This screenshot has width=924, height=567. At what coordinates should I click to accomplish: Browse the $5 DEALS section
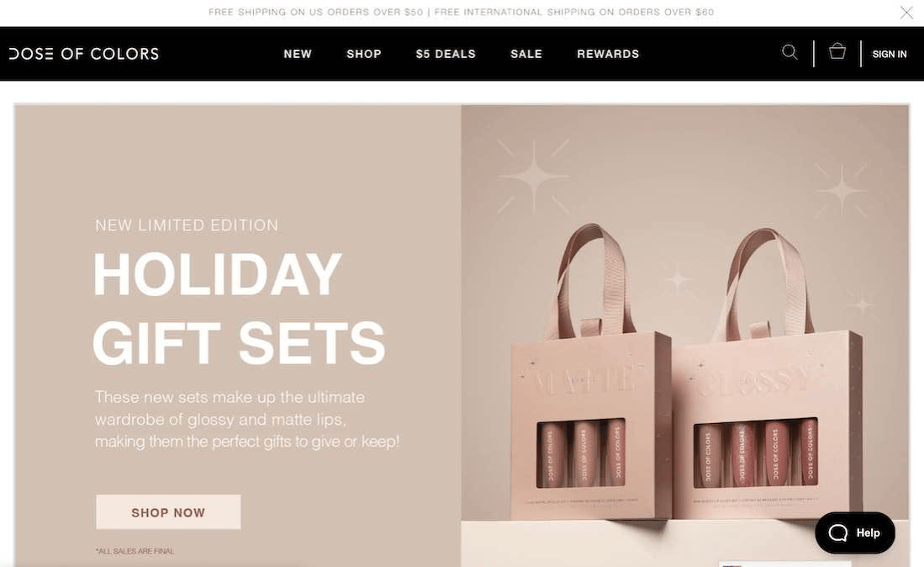pos(446,54)
